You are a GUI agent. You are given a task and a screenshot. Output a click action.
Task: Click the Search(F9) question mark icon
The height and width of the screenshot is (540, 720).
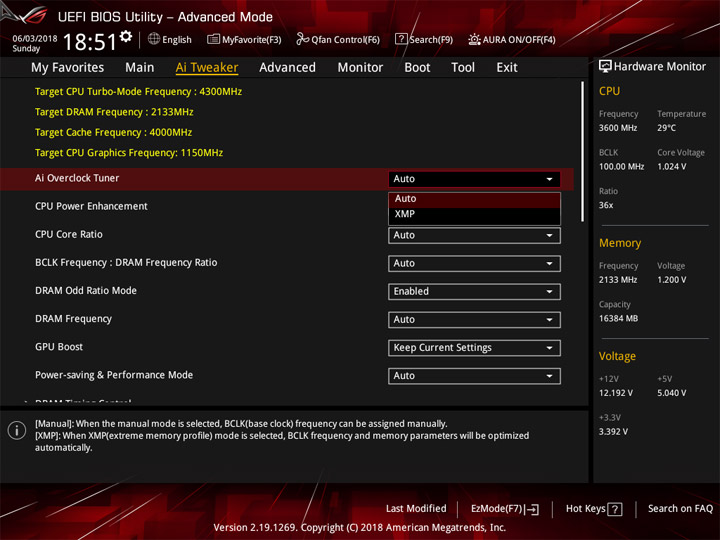[x=401, y=39]
